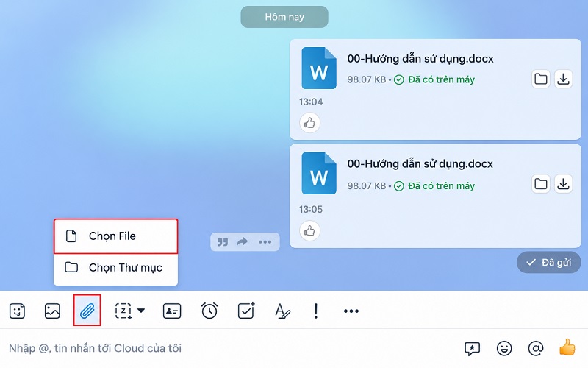The height and width of the screenshot is (368, 588).
Task: Mark message as urgent with exclamation icon
Action: 316,311
